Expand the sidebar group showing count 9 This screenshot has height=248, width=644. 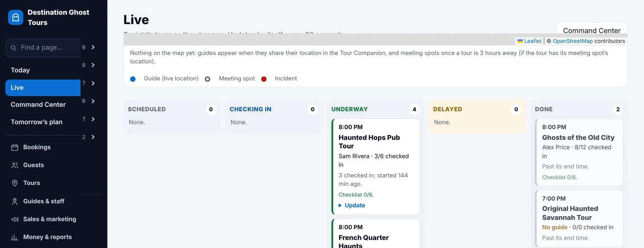point(93,47)
